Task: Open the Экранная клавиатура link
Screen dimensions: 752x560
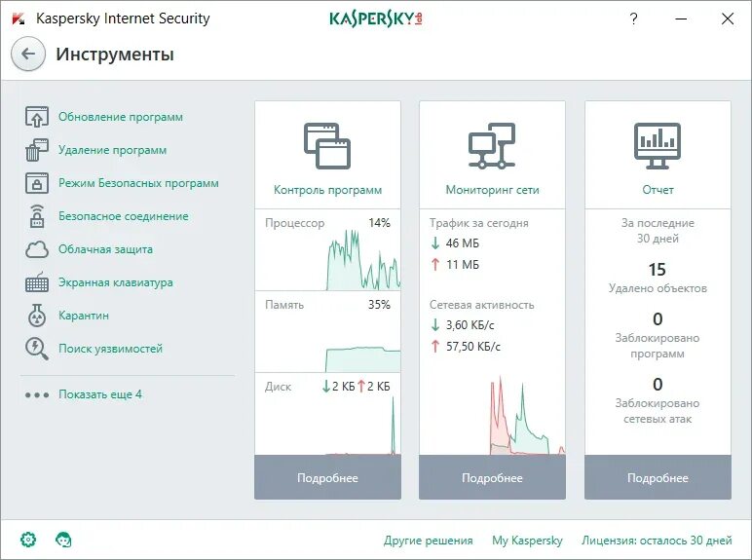Action: (116, 281)
